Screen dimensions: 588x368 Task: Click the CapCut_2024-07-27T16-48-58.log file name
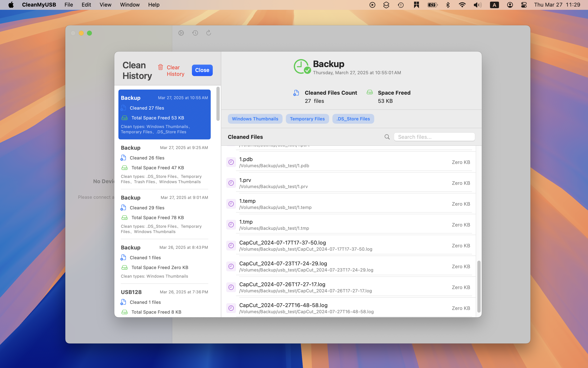coord(283,305)
